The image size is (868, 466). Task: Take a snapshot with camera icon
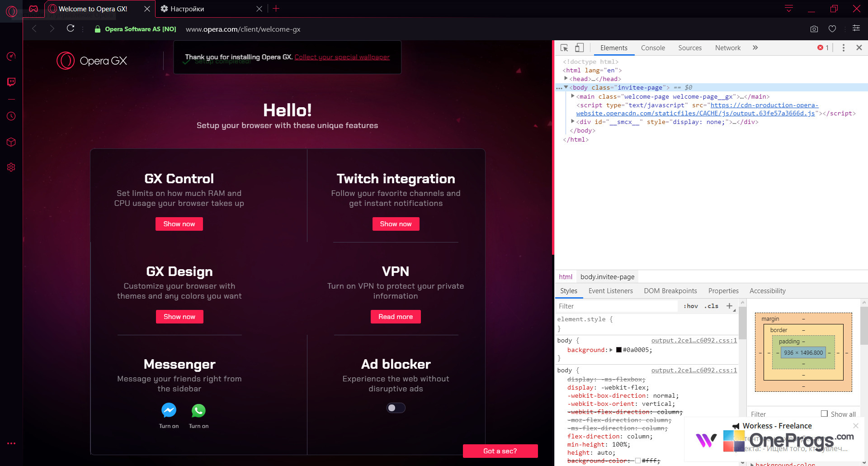814,29
